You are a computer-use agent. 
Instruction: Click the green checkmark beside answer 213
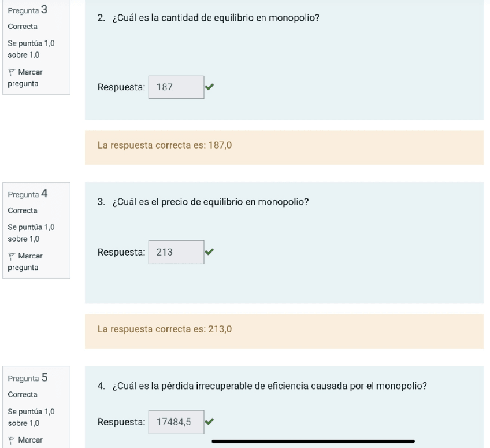tap(209, 251)
